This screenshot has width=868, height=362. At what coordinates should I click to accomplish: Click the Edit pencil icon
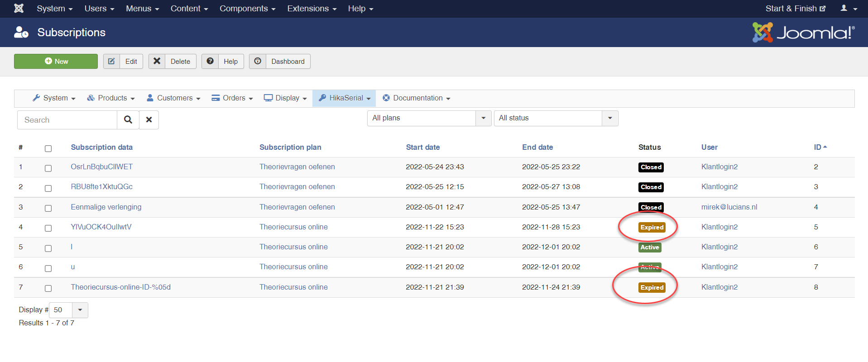tap(111, 61)
